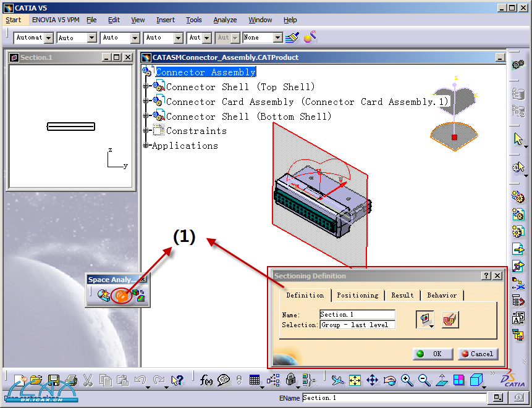Screen dimensions: 532x408
Task: Open the Start menu
Action: 13,20
